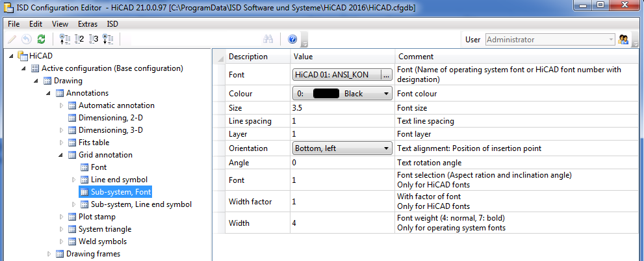Click the HiCAD 01: ANSI_KON font button

(x=337, y=74)
